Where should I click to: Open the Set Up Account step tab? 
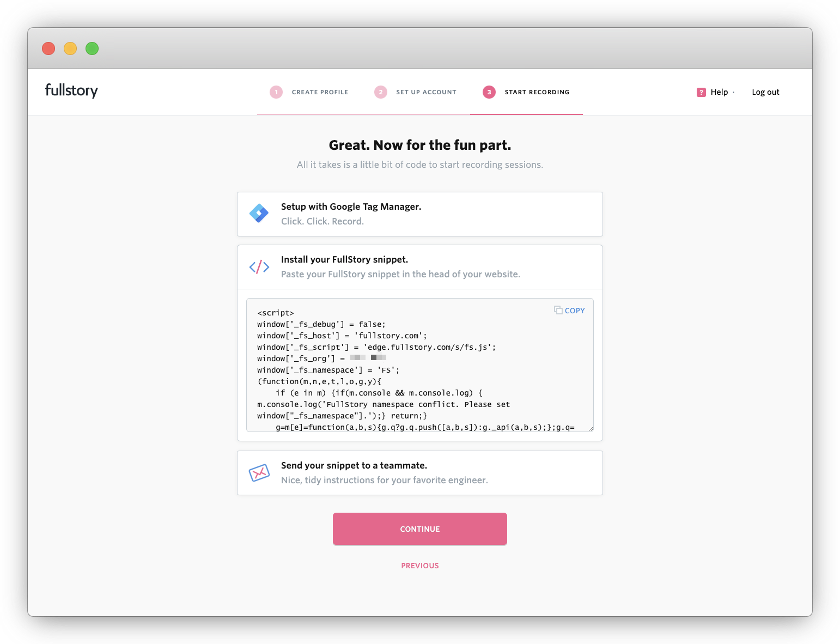415,92
